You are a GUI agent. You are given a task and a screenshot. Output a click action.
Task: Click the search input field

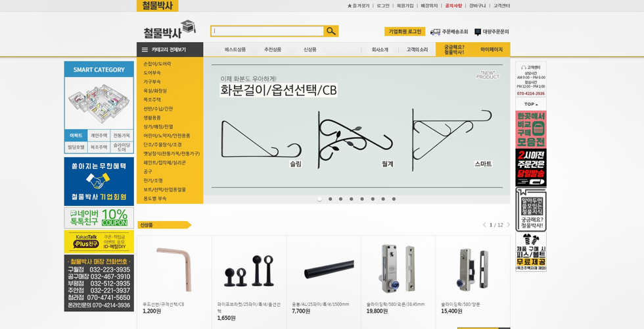point(267,31)
